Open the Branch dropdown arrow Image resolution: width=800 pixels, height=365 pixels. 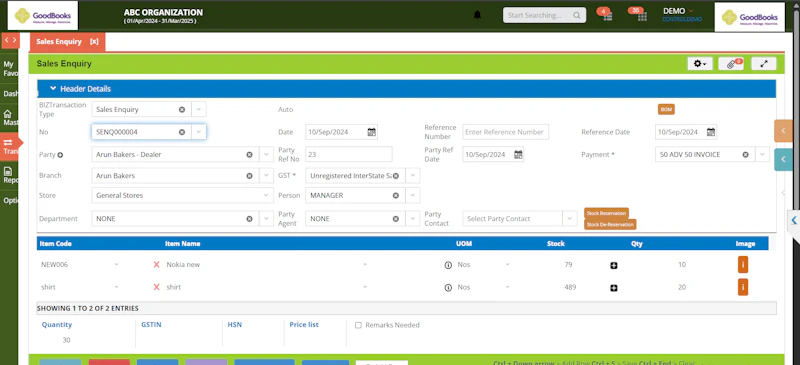266,176
